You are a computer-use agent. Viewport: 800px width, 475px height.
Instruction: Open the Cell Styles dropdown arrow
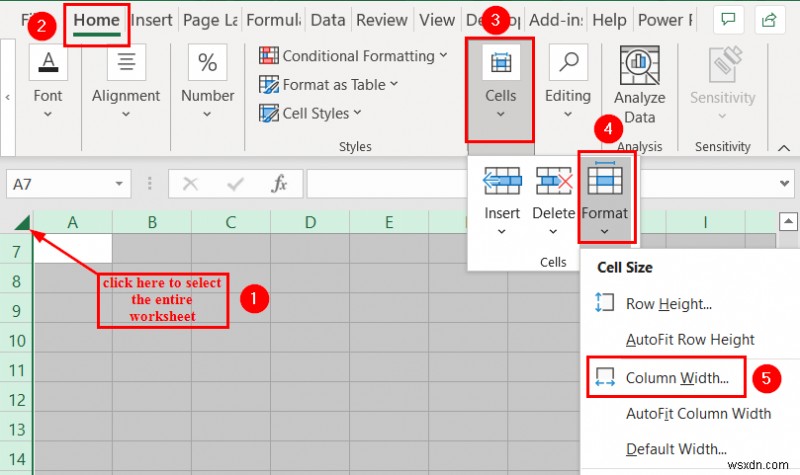[x=357, y=112]
